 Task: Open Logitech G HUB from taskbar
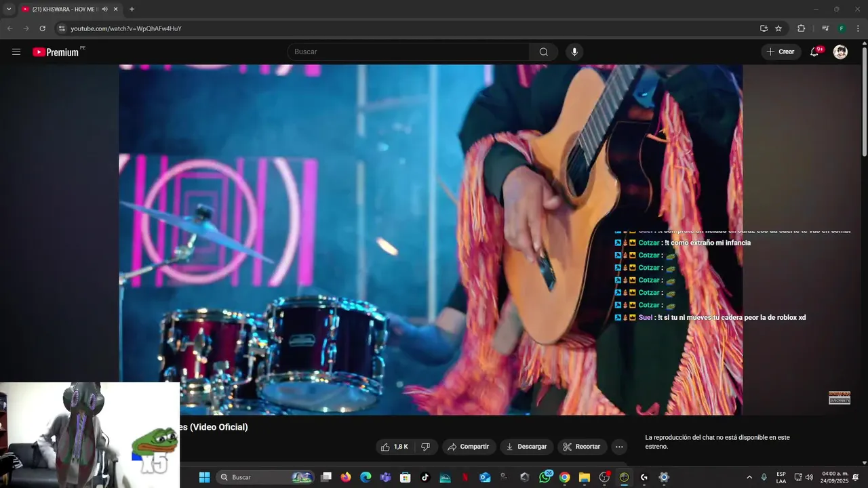(644, 477)
